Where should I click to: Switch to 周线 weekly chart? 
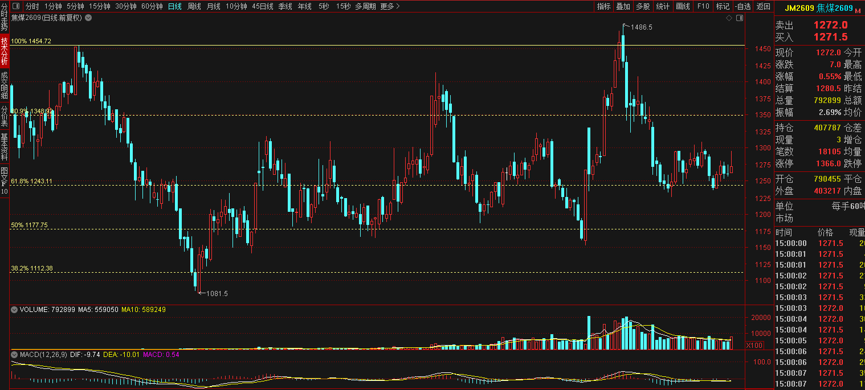(194, 7)
